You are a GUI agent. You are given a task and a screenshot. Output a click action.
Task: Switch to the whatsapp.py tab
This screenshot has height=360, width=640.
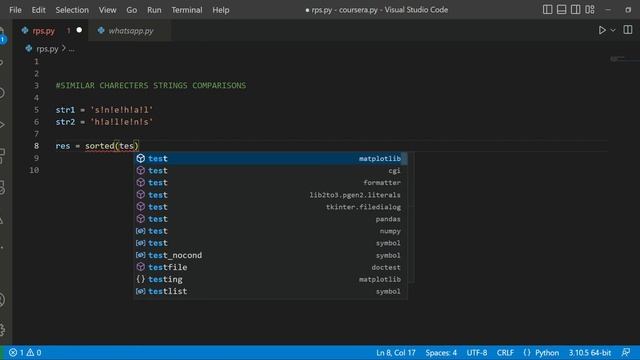(131, 31)
